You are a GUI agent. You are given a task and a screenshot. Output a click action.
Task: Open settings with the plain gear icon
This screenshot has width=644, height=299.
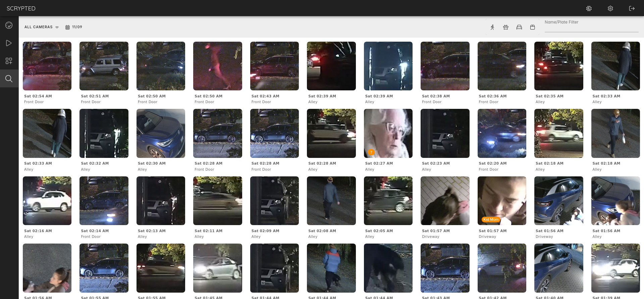point(610,8)
